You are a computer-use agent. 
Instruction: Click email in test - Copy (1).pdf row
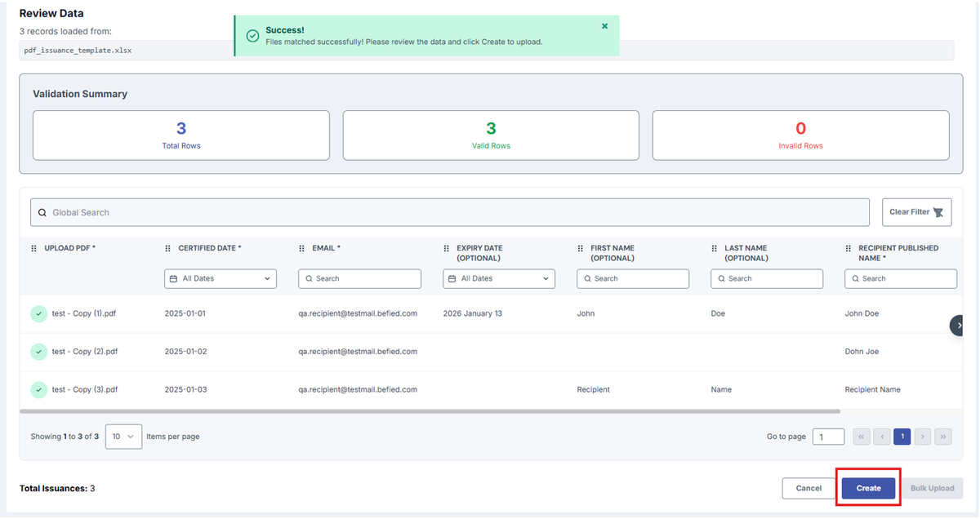pyautogui.click(x=358, y=313)
